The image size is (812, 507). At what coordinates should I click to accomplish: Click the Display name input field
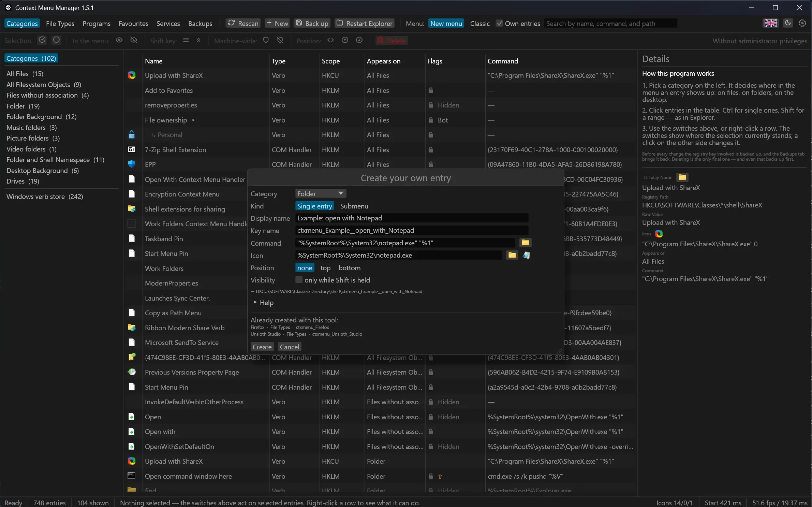tap(412, 218)
